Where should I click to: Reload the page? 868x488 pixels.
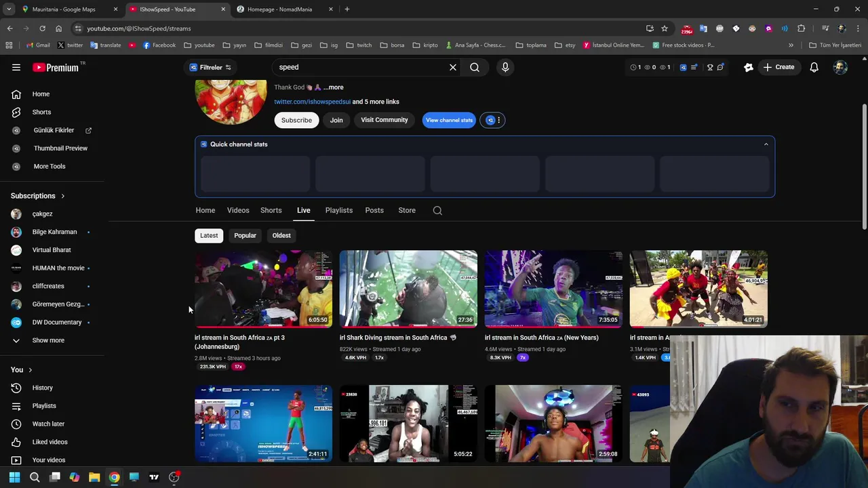(42, 28)
